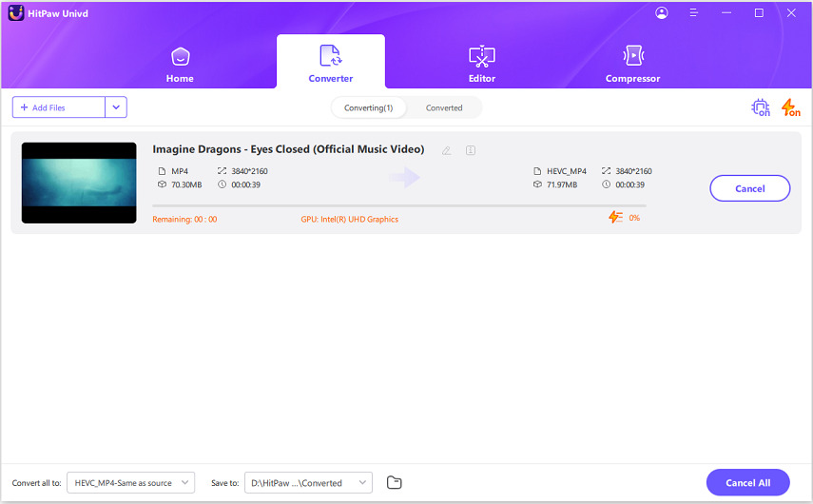Image resolution: width=813 pixels, height=504 pixels.
Task: Click Remaining: 00 : 00 text
Action: (184, 220)
